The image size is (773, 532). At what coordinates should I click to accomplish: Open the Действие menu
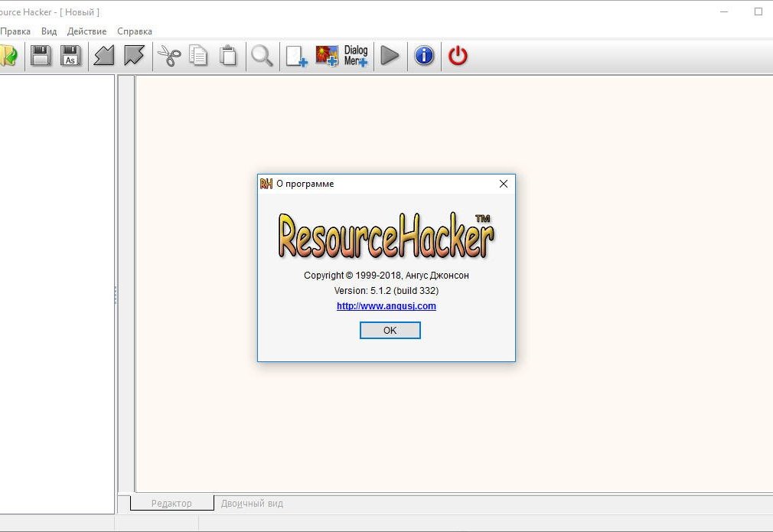[x=86, y=31]
